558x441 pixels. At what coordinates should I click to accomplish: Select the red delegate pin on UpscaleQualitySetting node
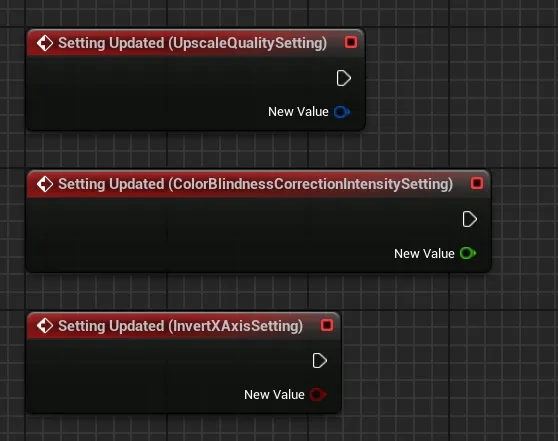point(351,42)
